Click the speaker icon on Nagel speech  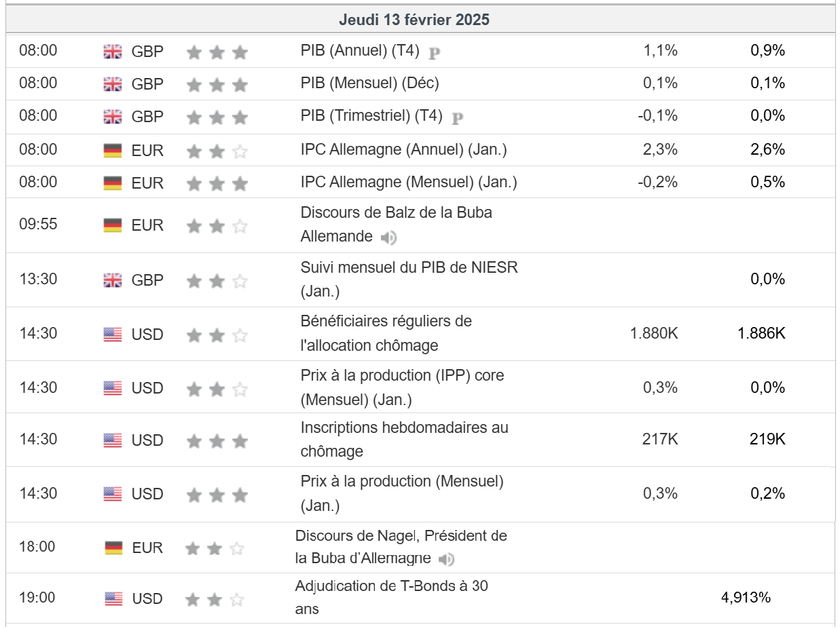tap(446, 559)
